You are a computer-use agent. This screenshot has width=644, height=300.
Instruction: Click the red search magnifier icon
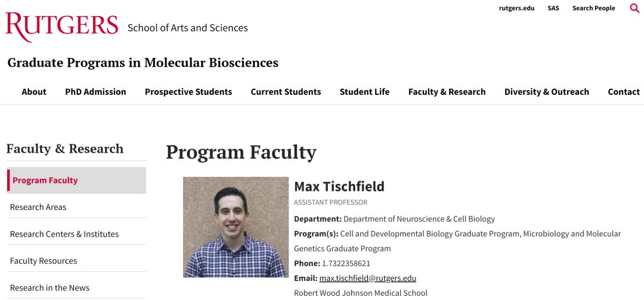(634, 8)
